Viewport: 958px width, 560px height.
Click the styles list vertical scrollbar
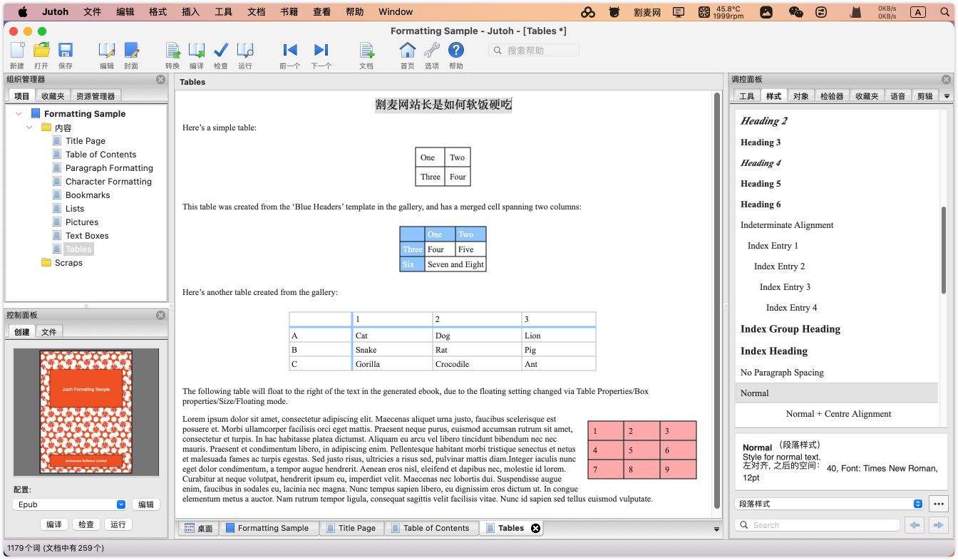pos(944,249)
